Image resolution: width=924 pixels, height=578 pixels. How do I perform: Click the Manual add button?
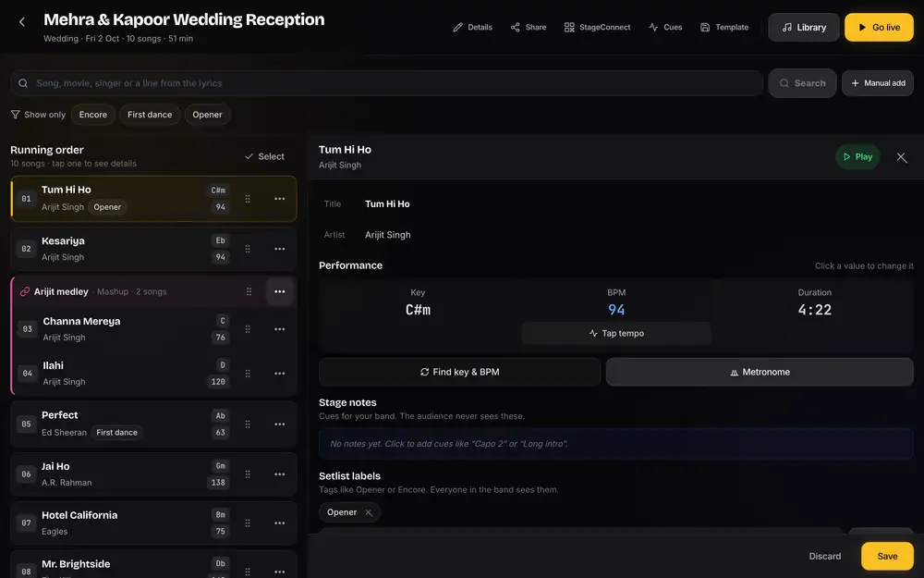(x=878, y=83)
